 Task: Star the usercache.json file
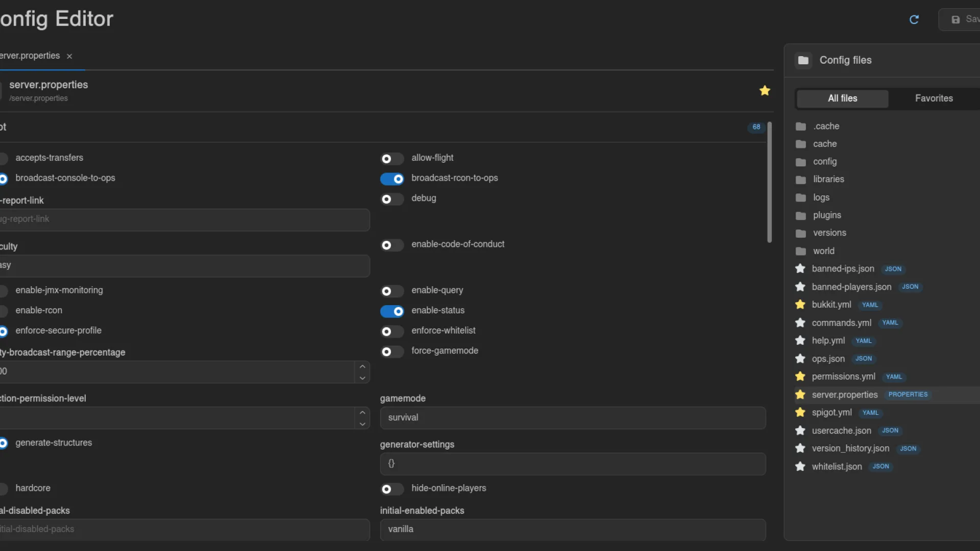[800, 431]
